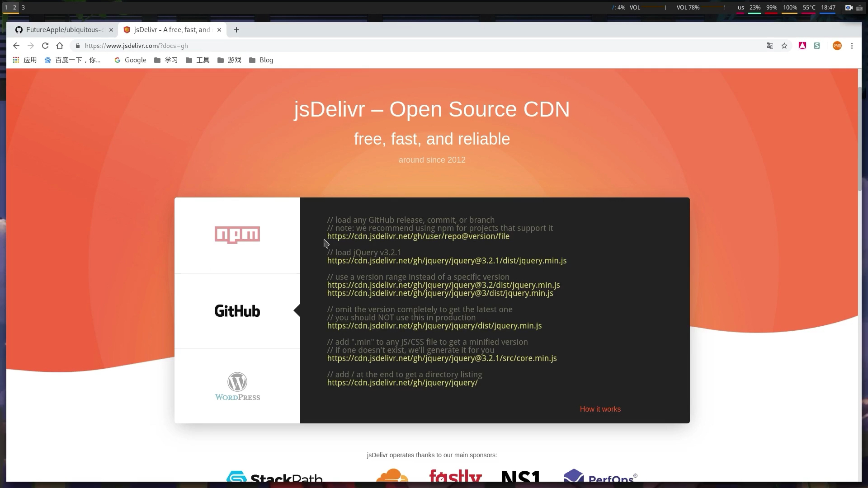
Task: Select the jsDelivr browser tab
Action: coord(173,30)
